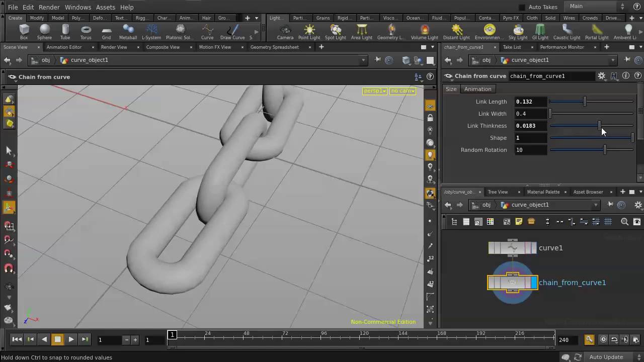
Task: Add a Geometry Light
Action: (x=391, y=32)
